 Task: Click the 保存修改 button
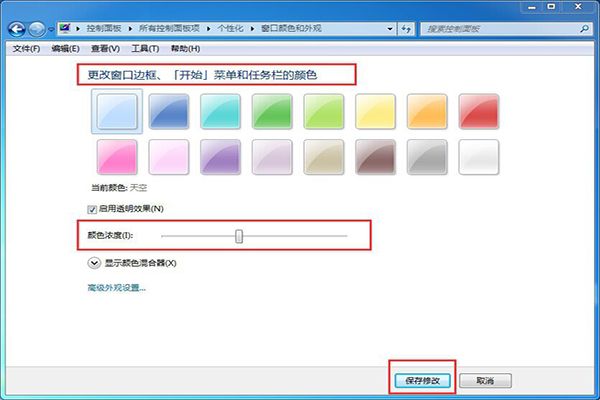click(x=422, y=380)
